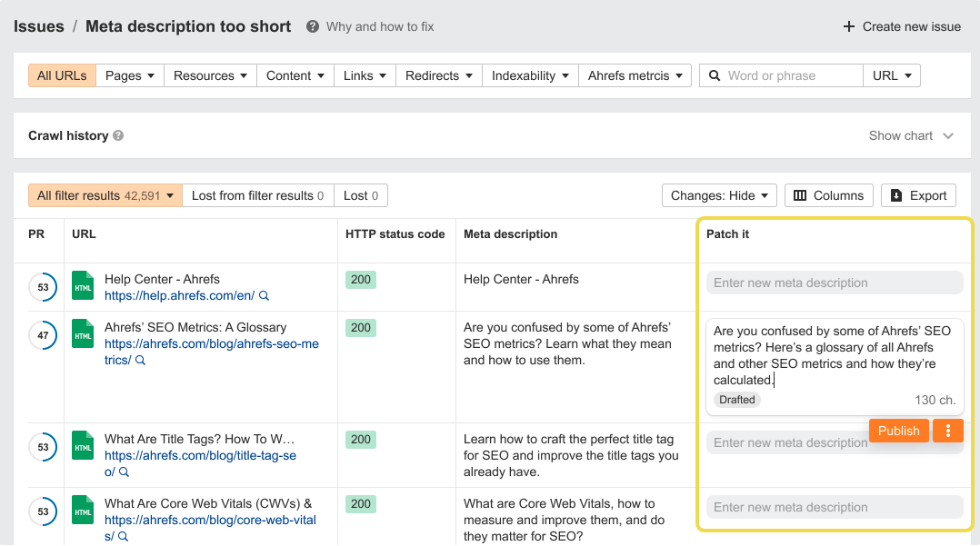Open the Indexability filter dropdown
The height and width of the screenshot is (546, 980).
531,75
